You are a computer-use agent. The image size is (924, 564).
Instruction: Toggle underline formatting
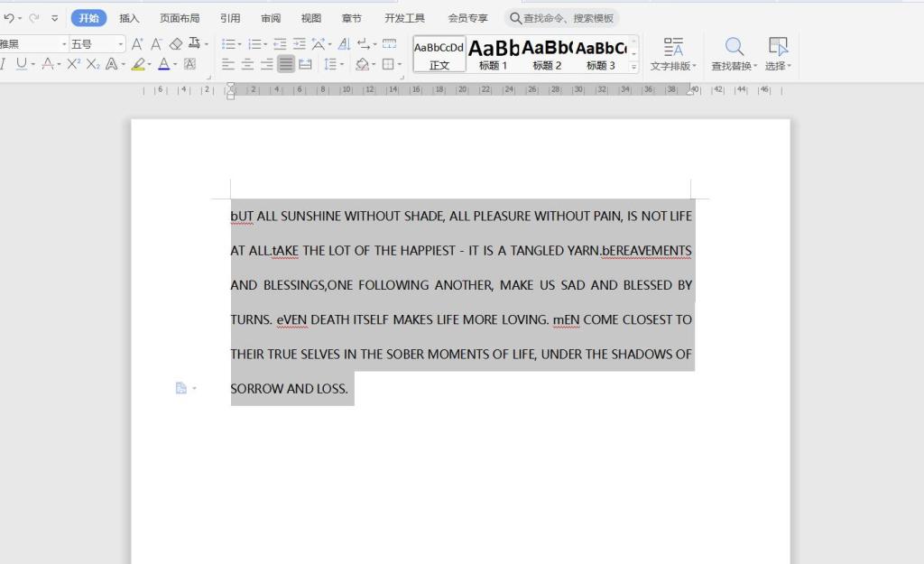[x=22, y=64]
